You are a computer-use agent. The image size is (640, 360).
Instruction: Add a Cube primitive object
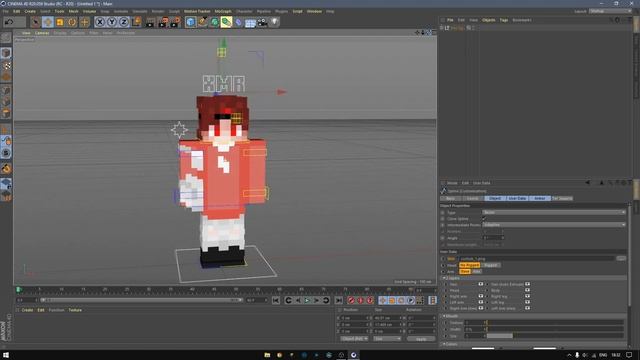pos(191,22)
